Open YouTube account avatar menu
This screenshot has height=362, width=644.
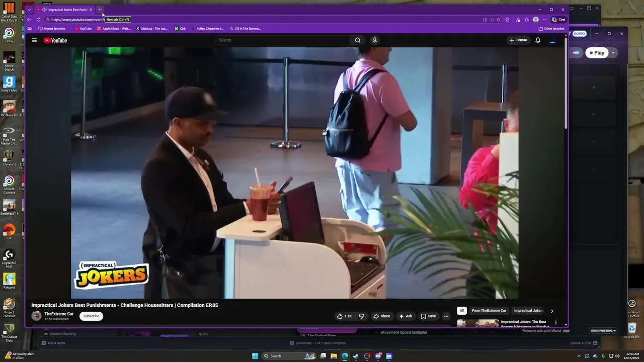[553, 40]
